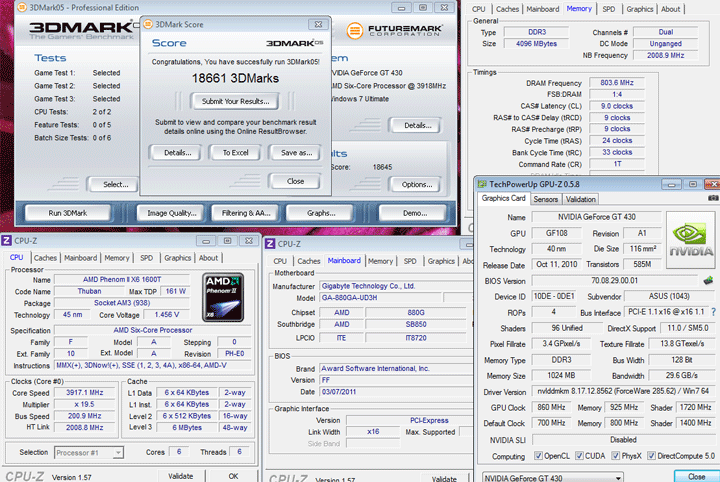Open Caches tab in the processor CPU-Z window
This screenshot has width=720, height=482.
click(45, 258)
